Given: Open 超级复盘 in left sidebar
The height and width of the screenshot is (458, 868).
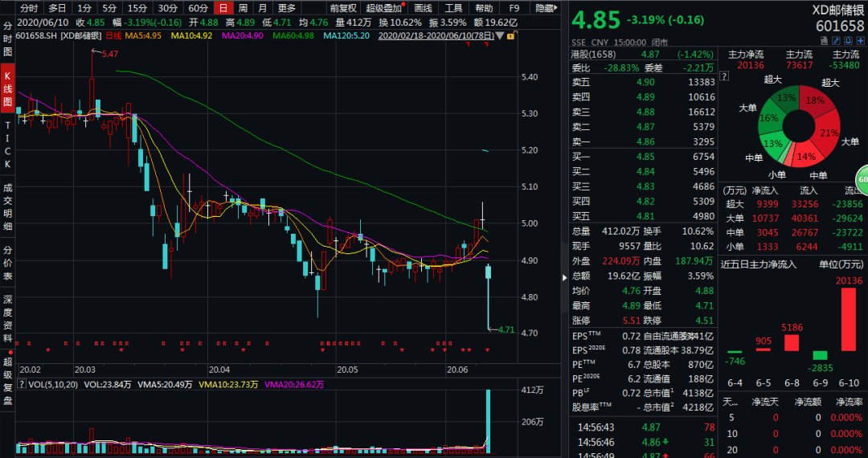Looking at the screenshot, I should tap(8, 382).
